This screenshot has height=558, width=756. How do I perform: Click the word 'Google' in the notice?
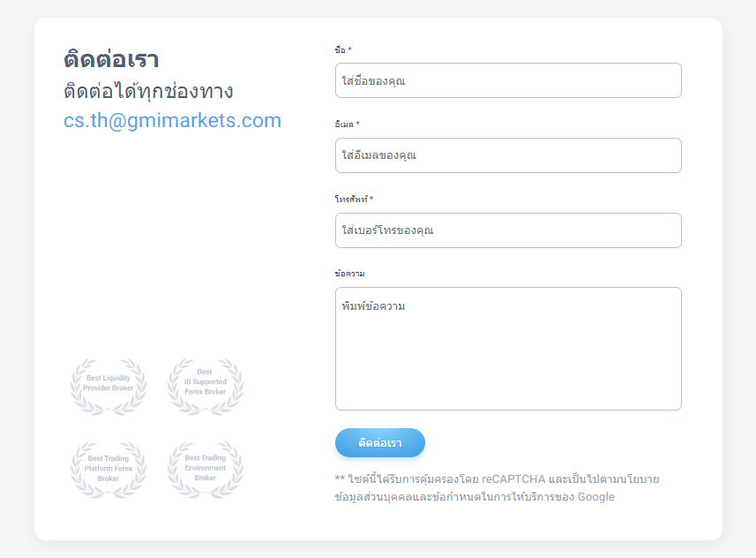595,497
